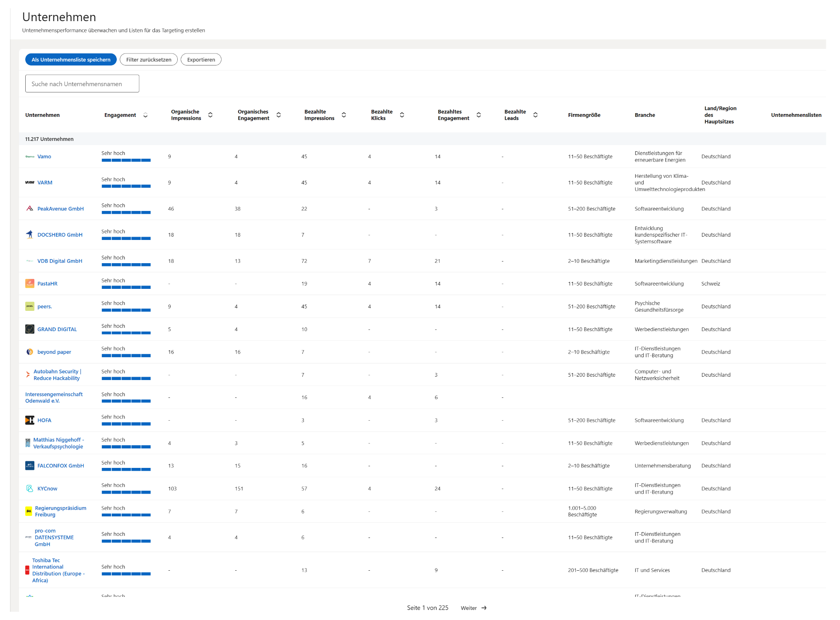Open the PeakAvenue GmbH link

[60, 209]
